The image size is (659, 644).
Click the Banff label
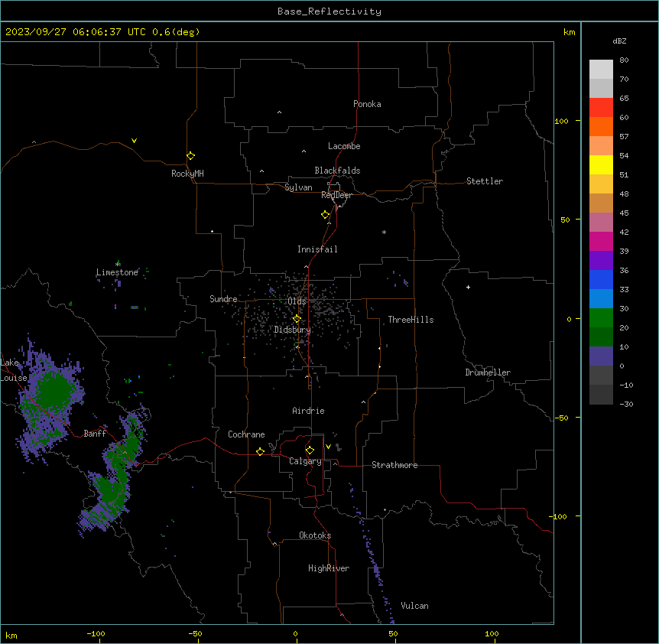tap(95, 434)
